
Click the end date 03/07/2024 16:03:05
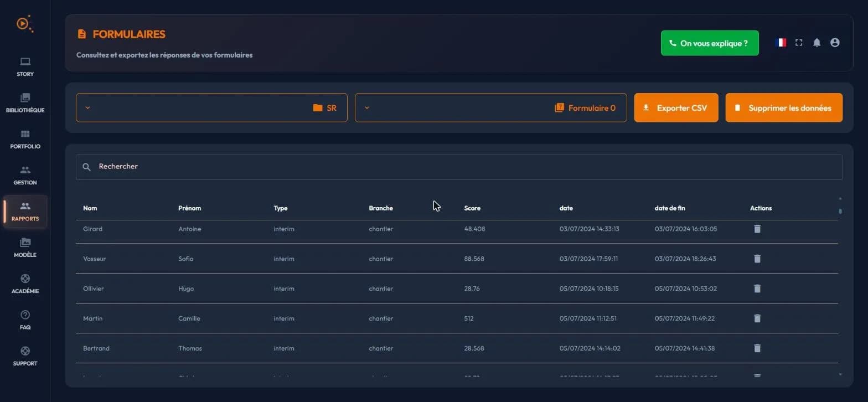pyautogui.click(x=686, y=229)
